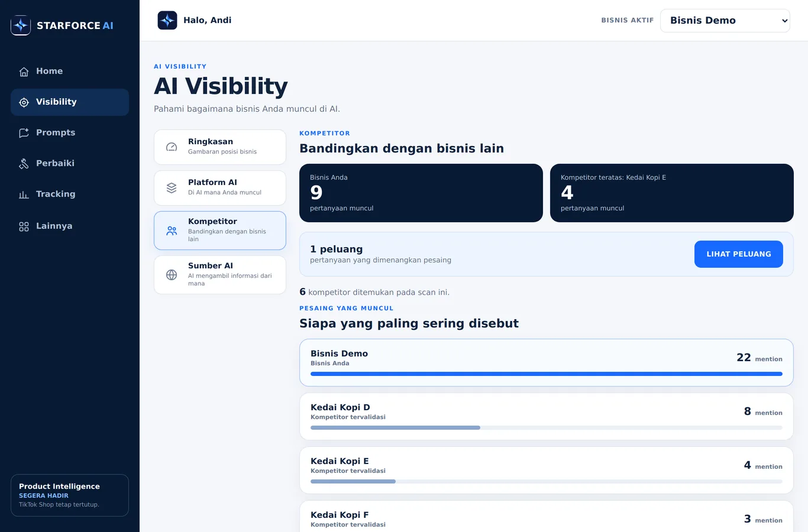The height and width of the screenshot is (532, 808).
Task: Click the Sumber AI globe icon
Action: 172,275
